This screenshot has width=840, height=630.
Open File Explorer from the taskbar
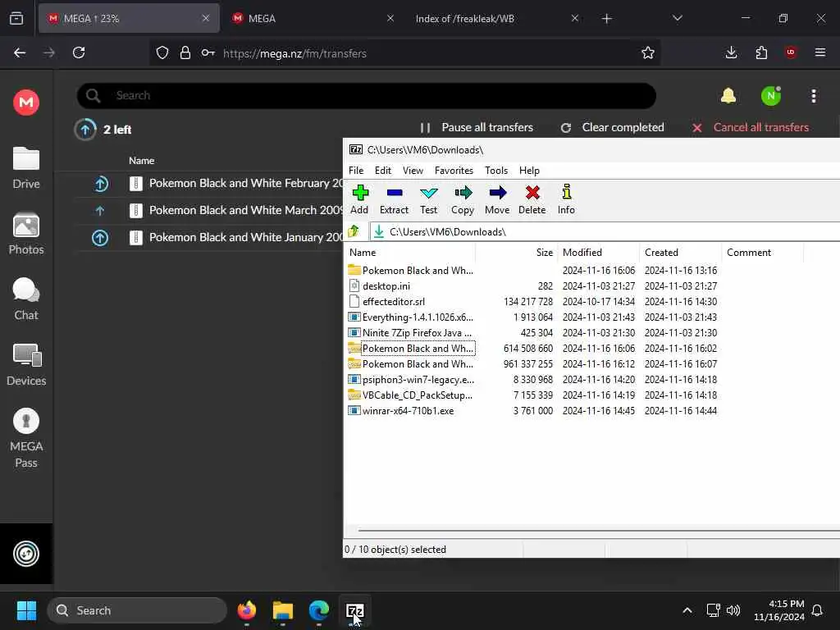pyautogui.click(x=283, y=610)
